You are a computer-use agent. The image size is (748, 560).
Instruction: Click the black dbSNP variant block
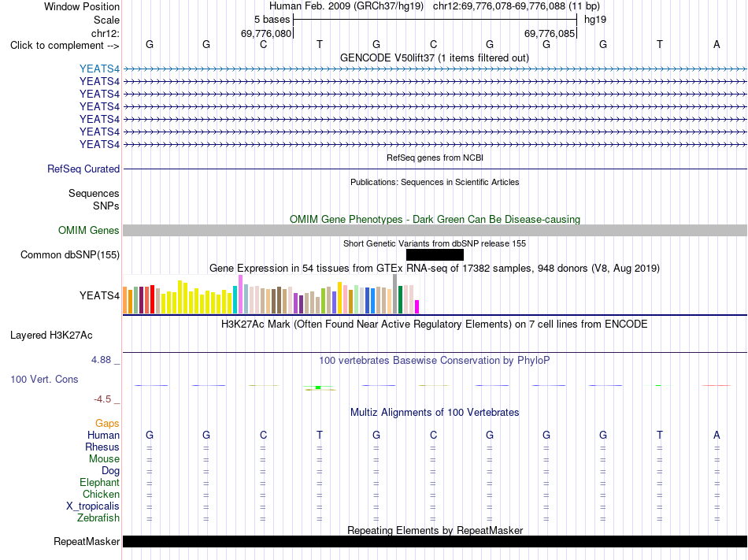tap(435, 254)
